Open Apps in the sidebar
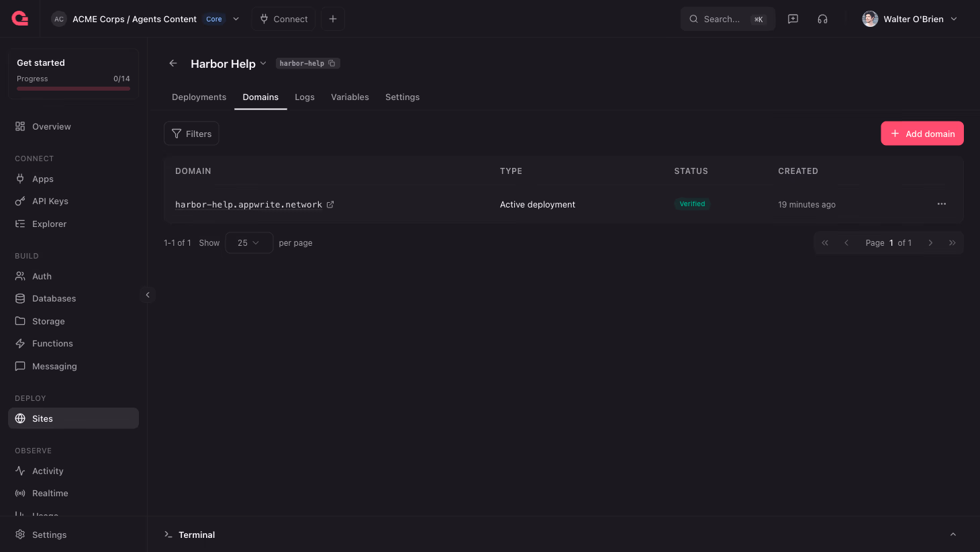Image resolution: width=980 pixels, height=552 pixels. tap(73, 179)
